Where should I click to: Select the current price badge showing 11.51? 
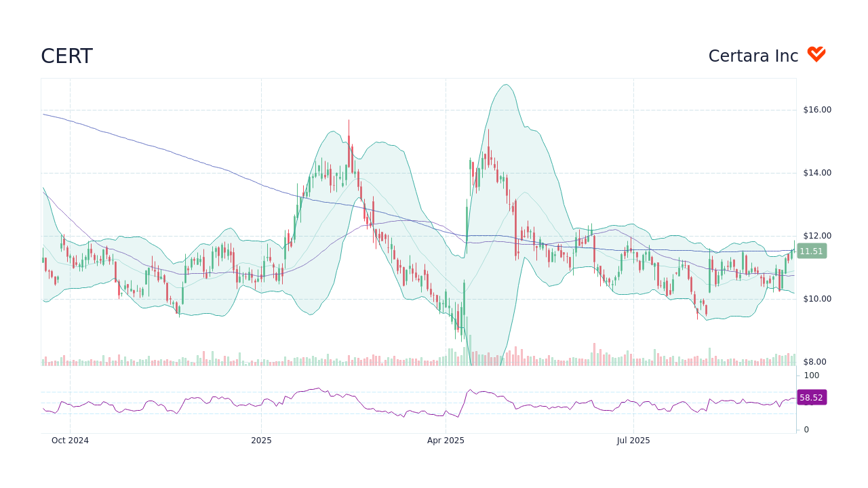[811, 251]
